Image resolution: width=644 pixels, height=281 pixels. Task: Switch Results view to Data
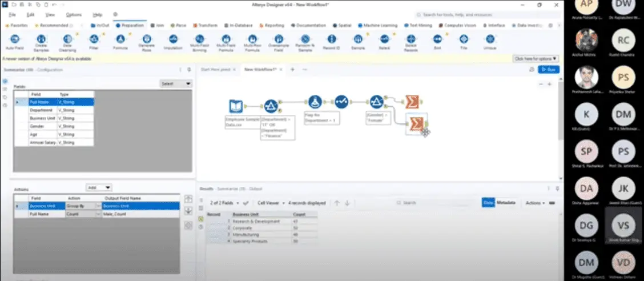click(x=488, y=203)
